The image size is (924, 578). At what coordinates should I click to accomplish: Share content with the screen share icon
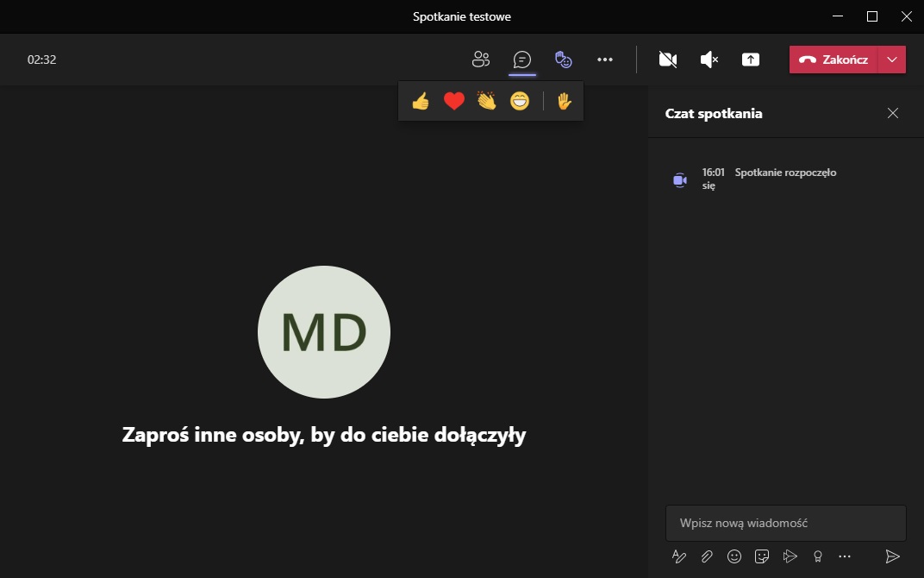pyautogui.click(x=751, y=60)
